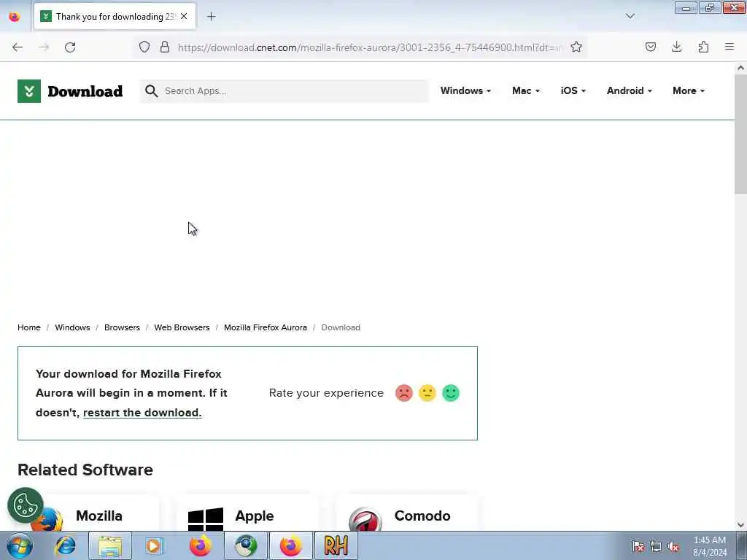Open Windows breadcrumb link
This screenshot has height=560, width=747.
click(72, 327)
